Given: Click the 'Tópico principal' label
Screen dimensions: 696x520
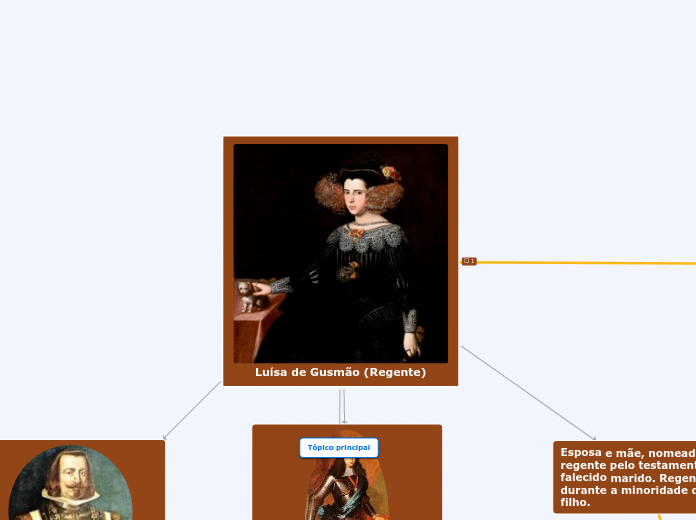Looking at the screenshot, I should click(339, 448).
